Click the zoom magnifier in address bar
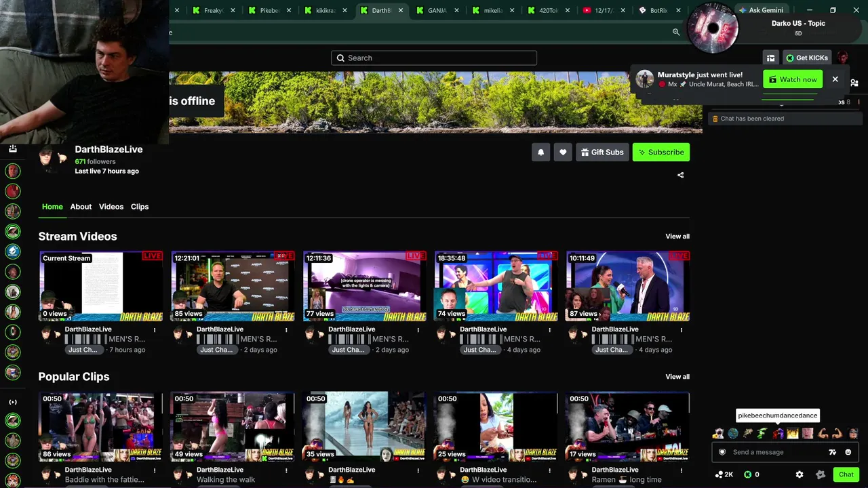Screen dimensions: 868x488 (676, 32)
